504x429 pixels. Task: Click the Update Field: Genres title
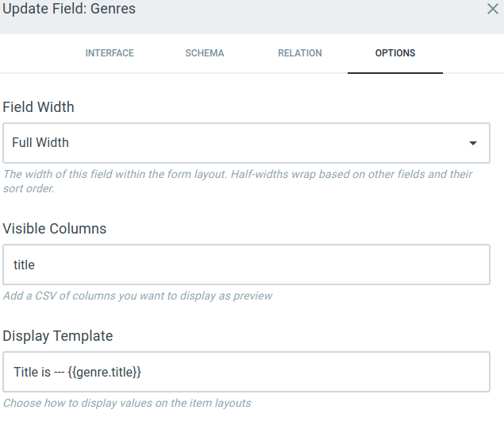point(69,10)
